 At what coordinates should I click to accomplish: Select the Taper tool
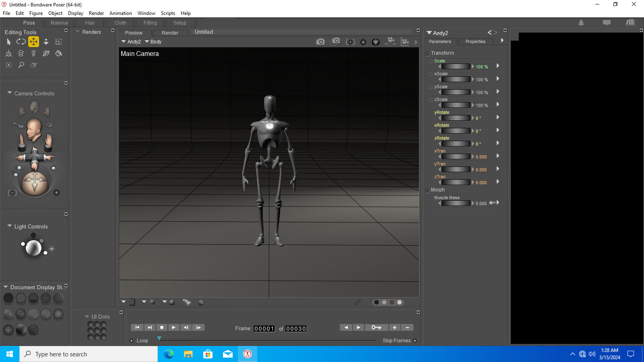pos(33,53)
